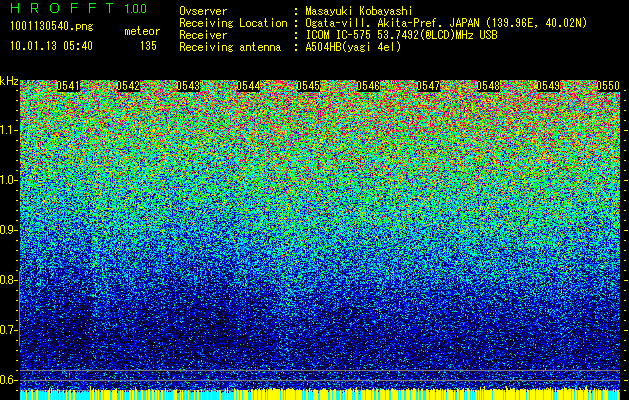Click the 0548 time marker

(x=489, y=86)
